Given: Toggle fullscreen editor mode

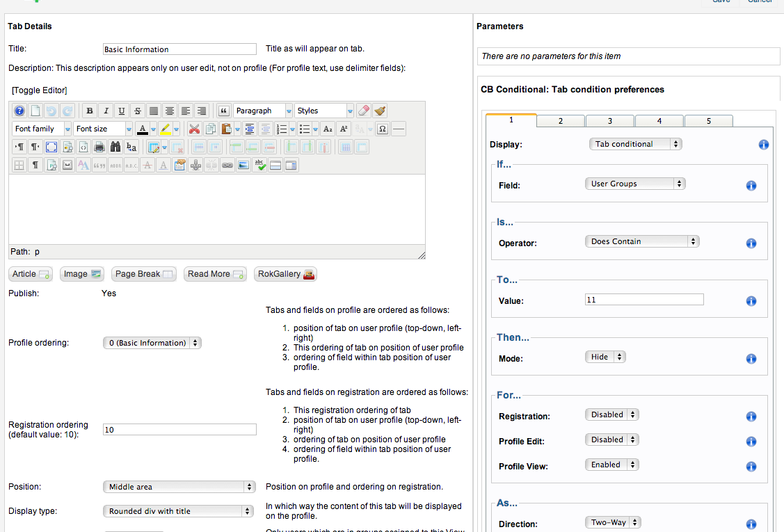Looking at the screenshot, I should point(51,147).
